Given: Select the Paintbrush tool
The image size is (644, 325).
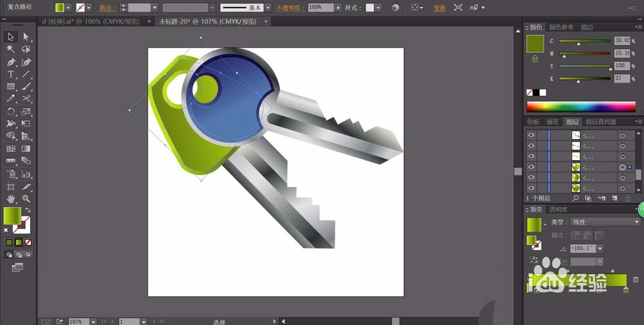Looking at the screenshot, I should [26, 87].
